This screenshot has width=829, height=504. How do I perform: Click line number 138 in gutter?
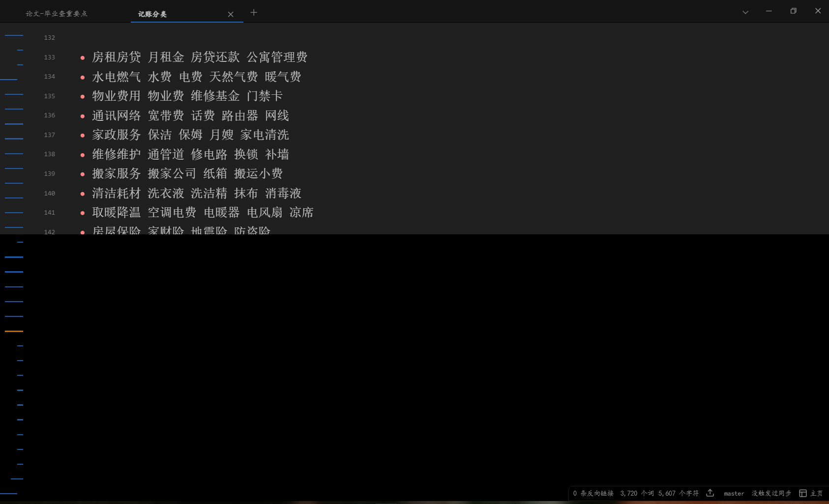point(50,154)
